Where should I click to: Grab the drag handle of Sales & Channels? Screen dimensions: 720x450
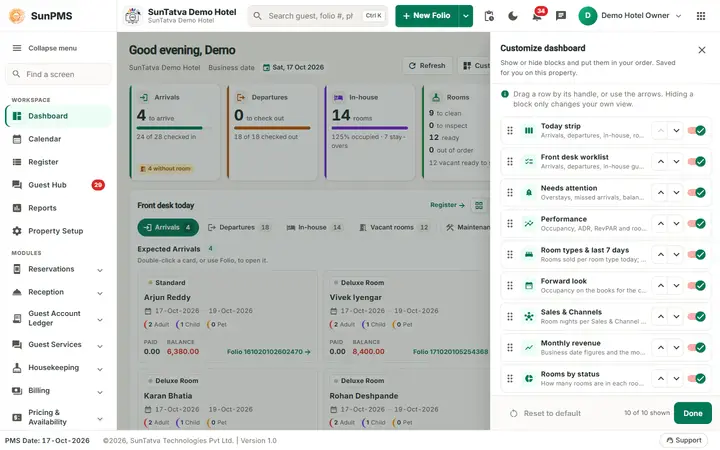[x=510, y=316]
